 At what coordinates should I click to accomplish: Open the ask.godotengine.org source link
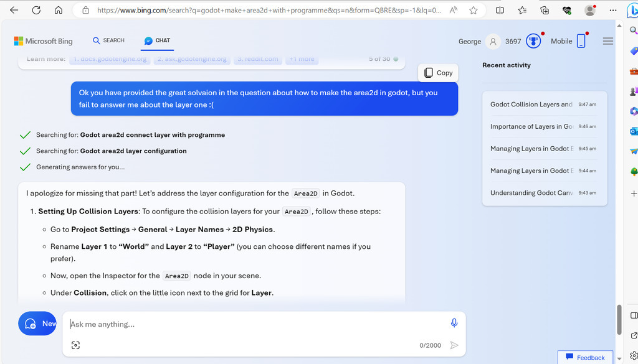[x=192, y=59]
